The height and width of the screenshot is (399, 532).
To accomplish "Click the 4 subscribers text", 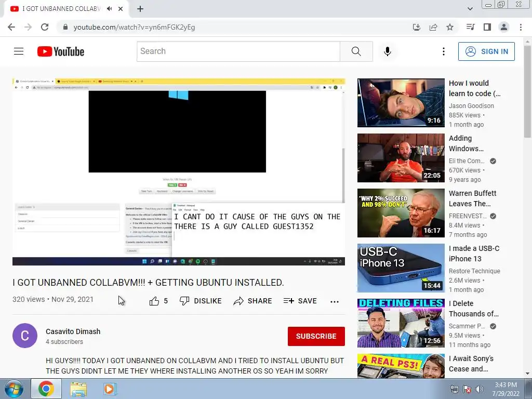I will coord(64,342).
